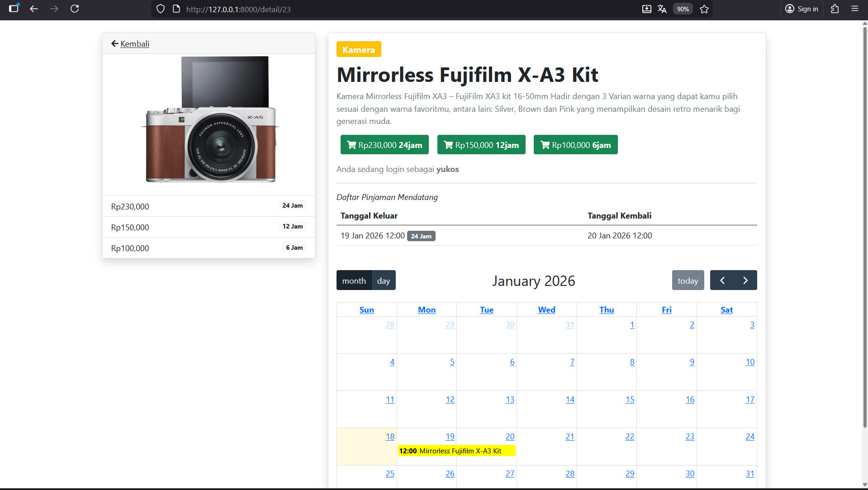Click the 90% zoom level badge

tap(683, 9)
